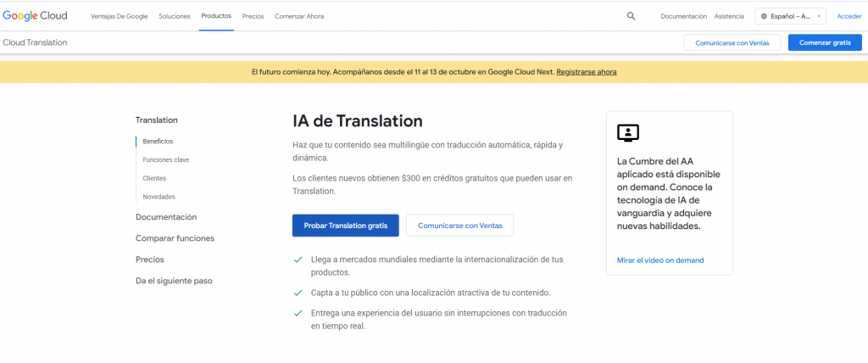
Task: Go to the Precios nav item
Action: pos(253,16)
